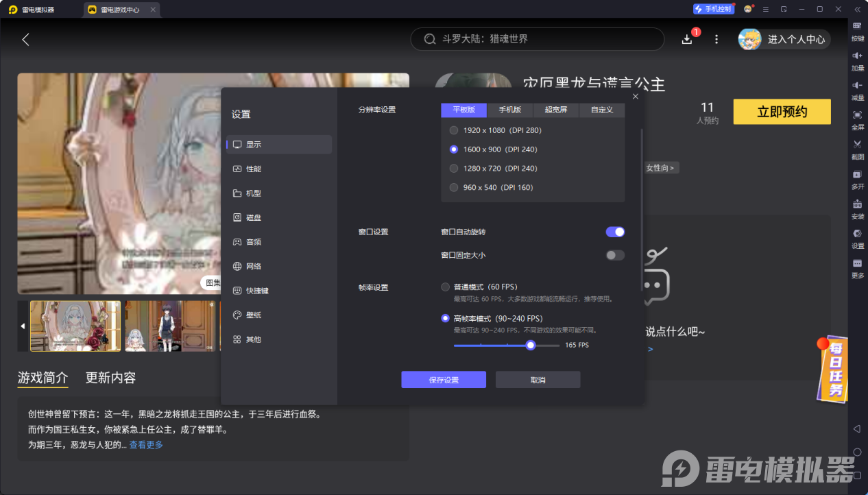
Task: Open 网络 settings section
Action: pyautogui.click(x=279, y=266)
